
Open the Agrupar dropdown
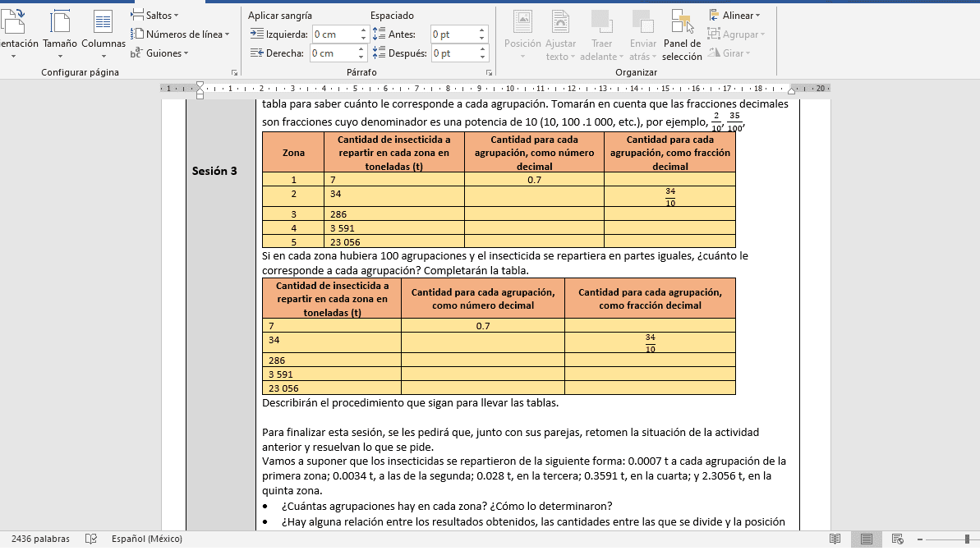736,34
